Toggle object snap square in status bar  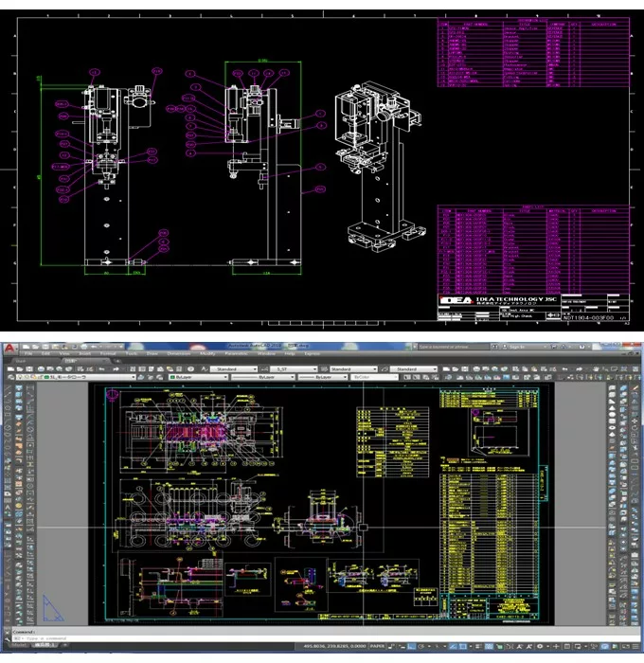[x=462, y=646]
